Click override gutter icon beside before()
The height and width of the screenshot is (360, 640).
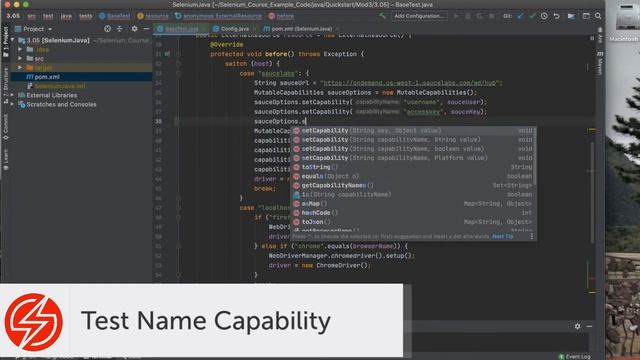(x=167, y=54)
